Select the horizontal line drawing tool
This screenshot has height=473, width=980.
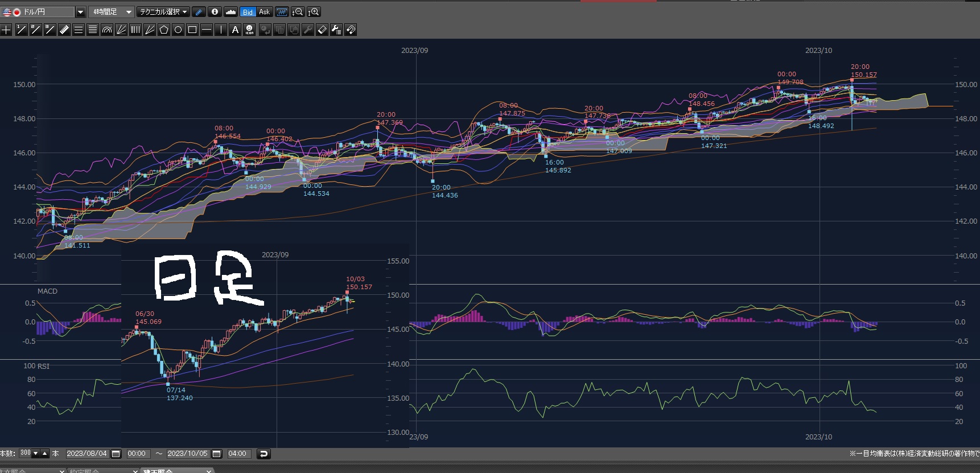207,30
